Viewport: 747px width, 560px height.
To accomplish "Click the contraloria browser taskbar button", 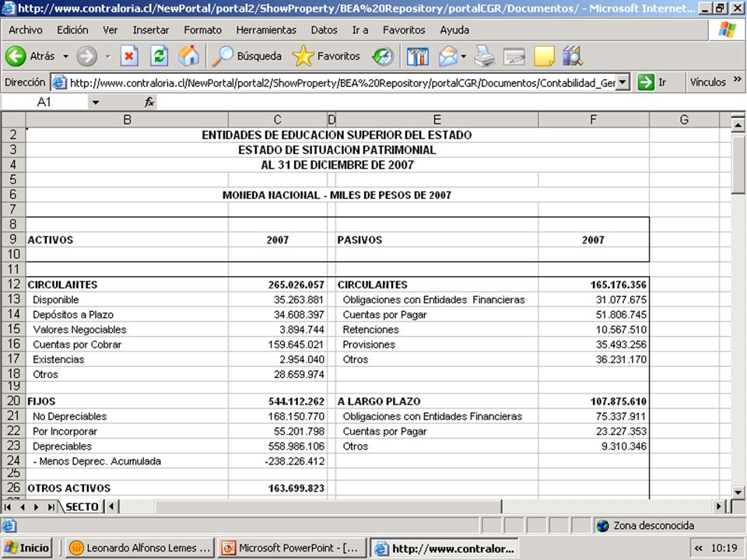I will [444, 548].
